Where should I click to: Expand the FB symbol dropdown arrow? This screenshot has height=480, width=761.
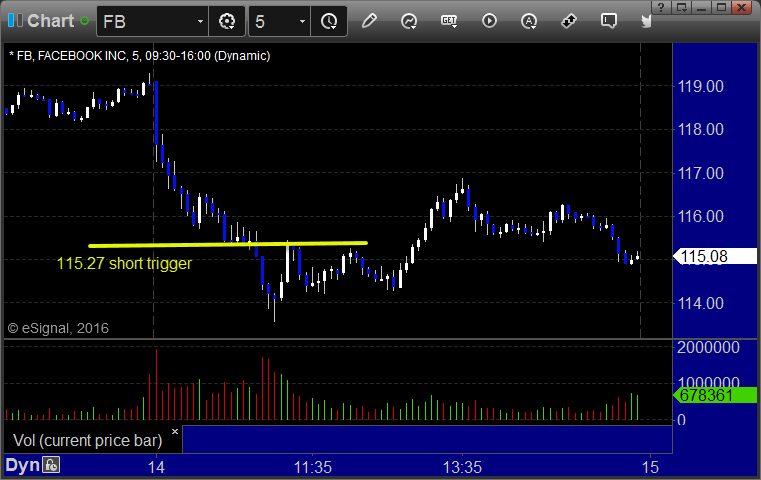point(200,21)
